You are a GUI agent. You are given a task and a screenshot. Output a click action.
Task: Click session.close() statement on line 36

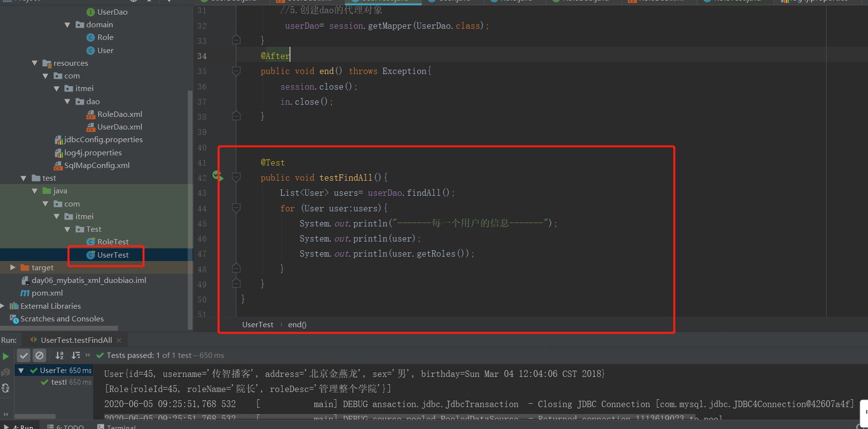coord(319,87)
